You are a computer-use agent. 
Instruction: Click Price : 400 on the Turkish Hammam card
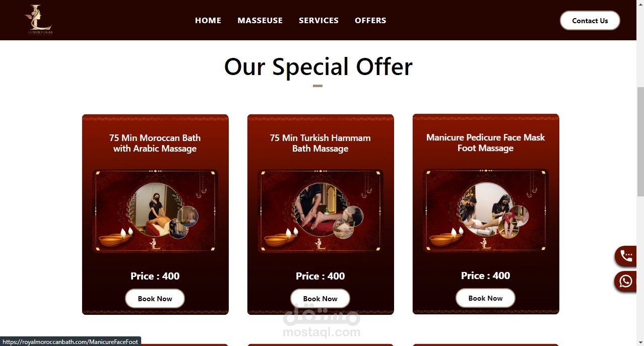click(x=320, y=276)
